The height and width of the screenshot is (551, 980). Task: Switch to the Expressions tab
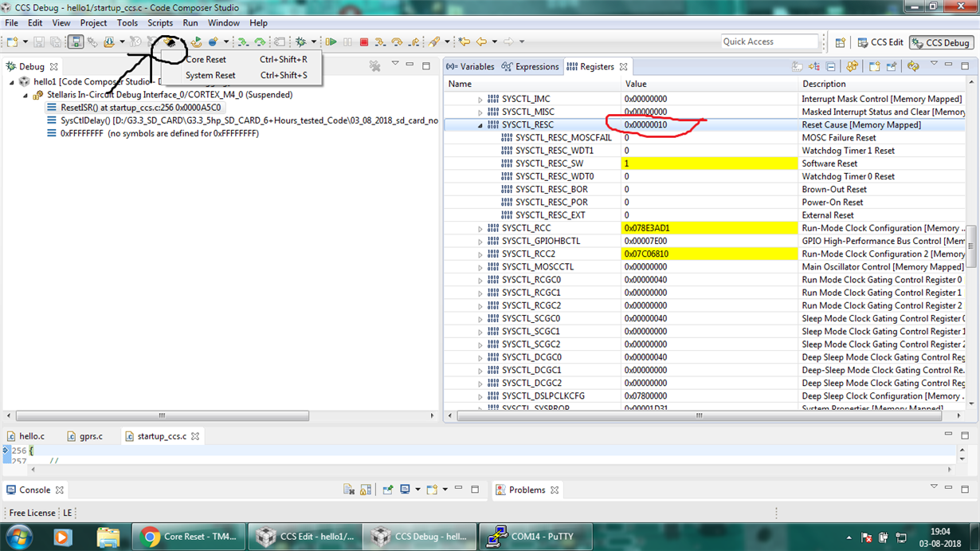click(x=530, y=67)
